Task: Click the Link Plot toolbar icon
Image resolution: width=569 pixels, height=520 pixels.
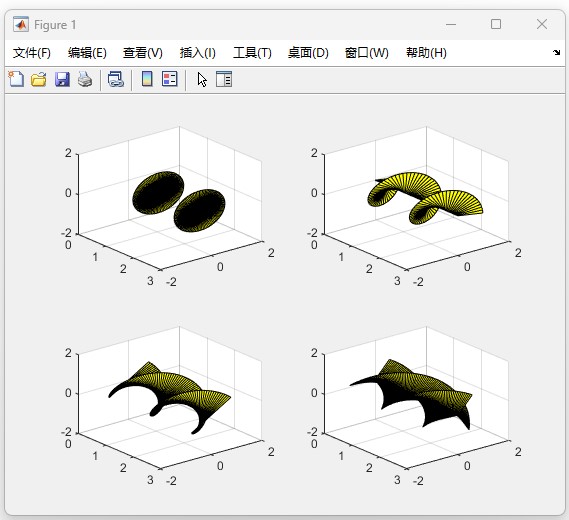Action: click(x=116, y=79)
